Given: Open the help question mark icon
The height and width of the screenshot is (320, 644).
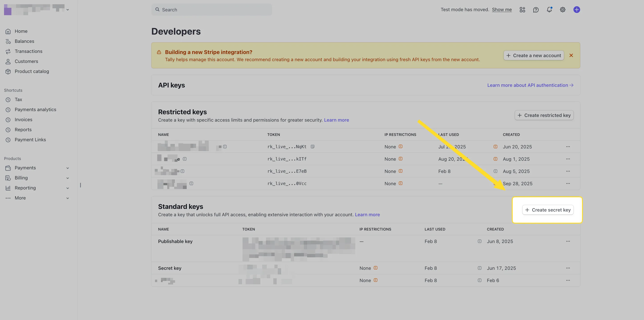Looking at the screenshot, I should (x=536, y=10).
